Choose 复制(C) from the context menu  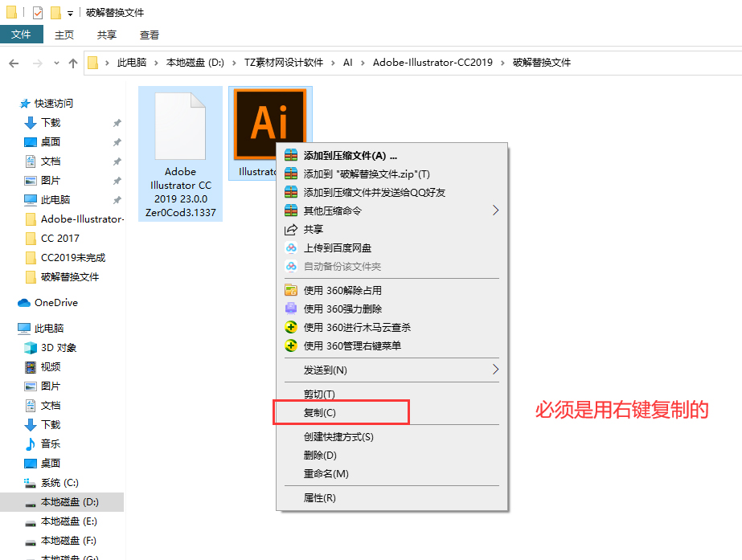pos(391,412)
